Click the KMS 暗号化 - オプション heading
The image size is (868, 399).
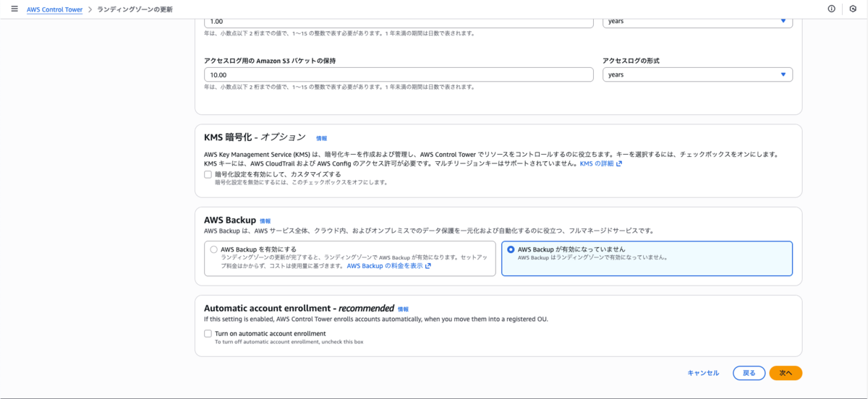[255, 137]
